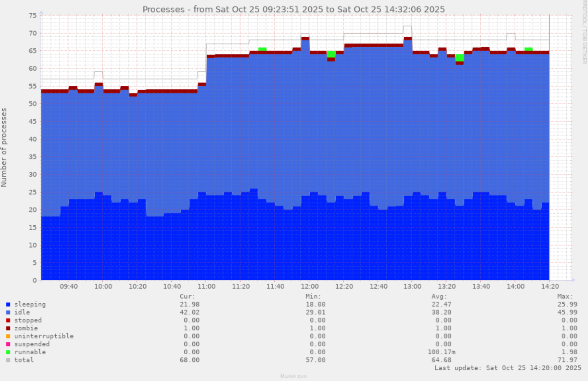Click the idle legend color square
Viewport: 588px width, 381px height.
coord(8,312)
